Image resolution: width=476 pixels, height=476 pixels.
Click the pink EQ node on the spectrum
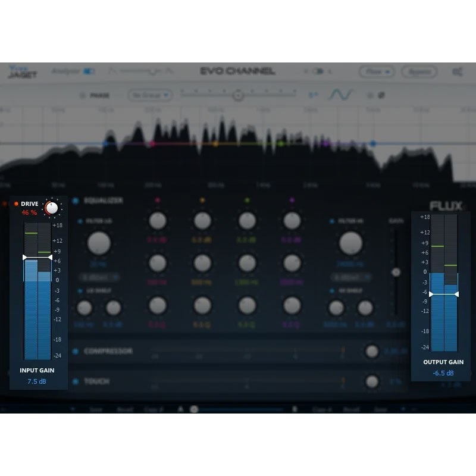pos(152,143)
